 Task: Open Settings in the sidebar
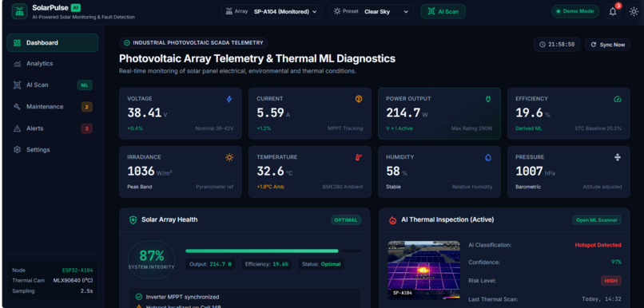coord(53,150)
